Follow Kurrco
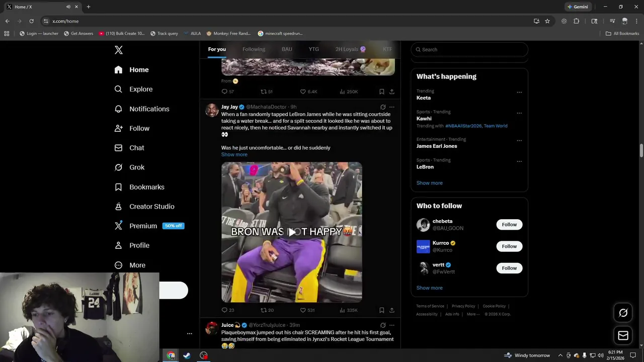644x362 pixels. 509,246
